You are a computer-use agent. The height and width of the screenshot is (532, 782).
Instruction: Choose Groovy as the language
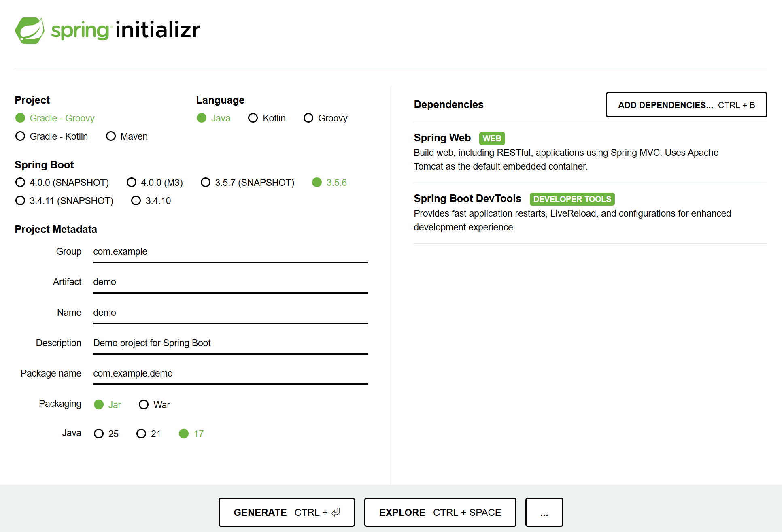click(308, 118)
